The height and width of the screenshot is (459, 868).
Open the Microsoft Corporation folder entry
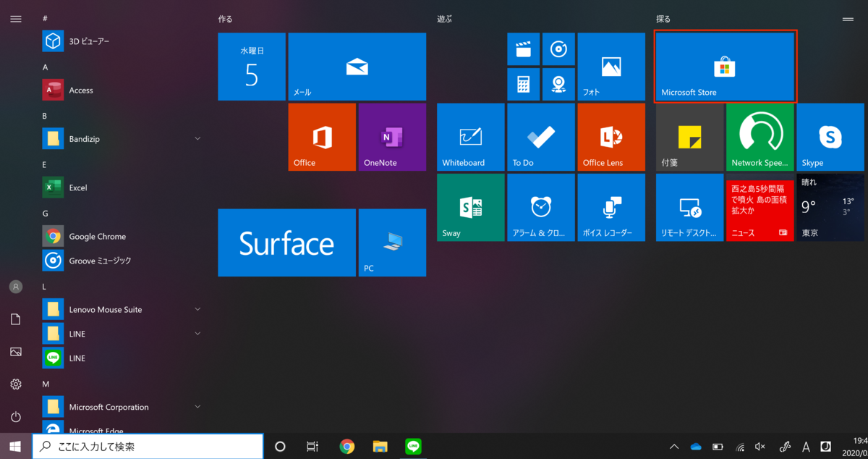[x=123, y=407]
